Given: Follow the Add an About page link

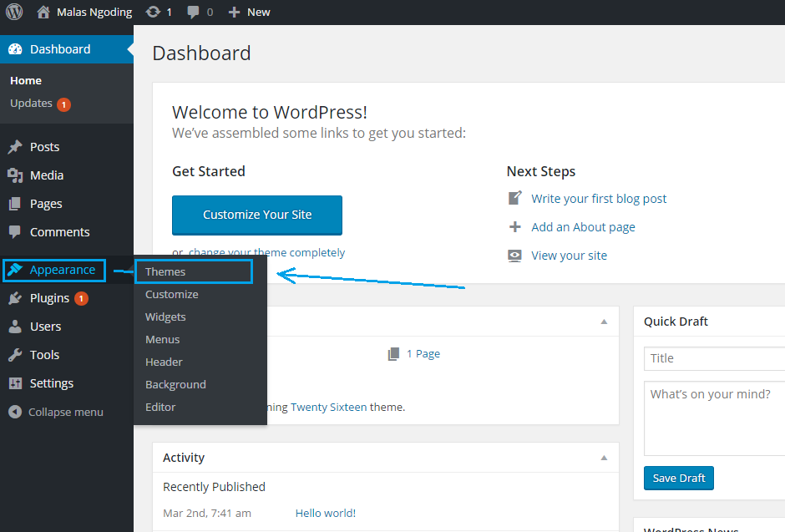Looking at the screenshot, I should pos(583,227).
